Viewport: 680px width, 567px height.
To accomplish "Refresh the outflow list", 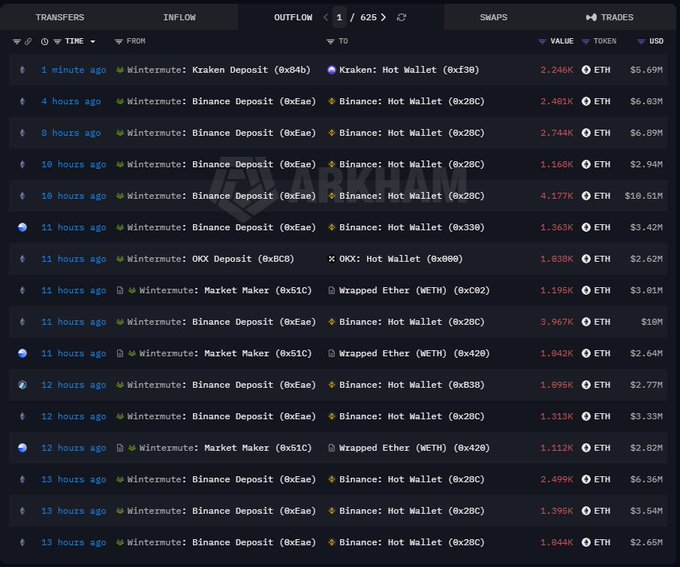I will pyautogui.click(x=402, y=17).
